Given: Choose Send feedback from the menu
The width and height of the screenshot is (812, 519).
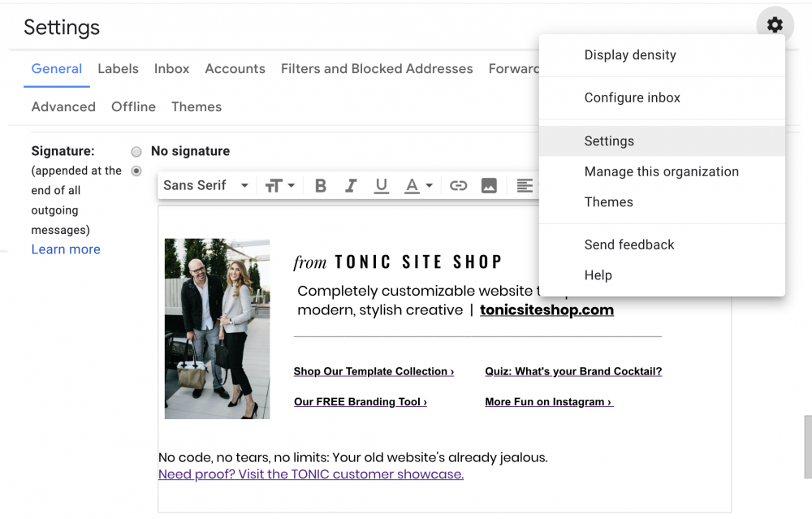Looking at the screenshot, I should [629, 244].
